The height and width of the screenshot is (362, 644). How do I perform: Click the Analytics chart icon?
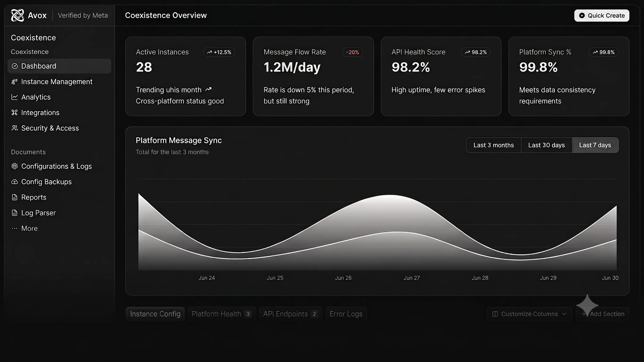[14, 97]
